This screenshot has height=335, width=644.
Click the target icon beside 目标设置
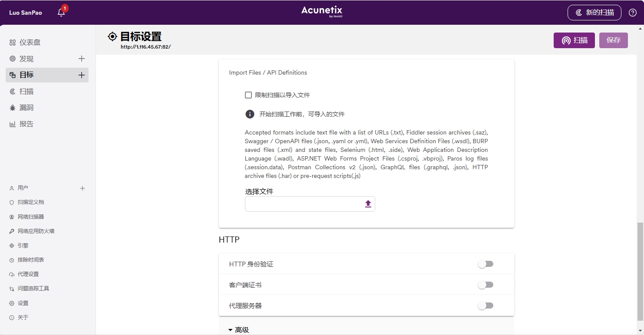coord(112,36)
